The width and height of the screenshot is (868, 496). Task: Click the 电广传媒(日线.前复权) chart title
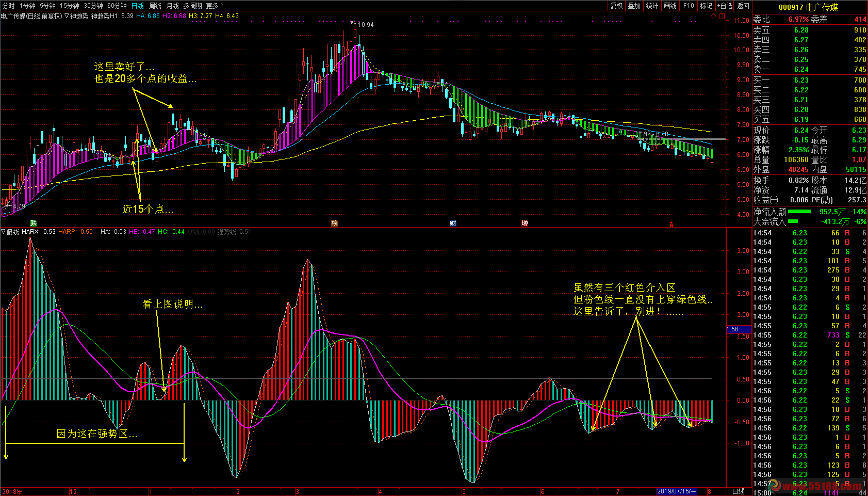(x=31, y=16)
